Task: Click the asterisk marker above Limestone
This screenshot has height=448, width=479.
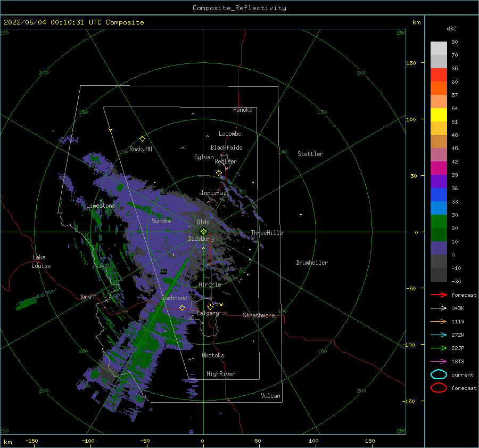Action: 101,201
